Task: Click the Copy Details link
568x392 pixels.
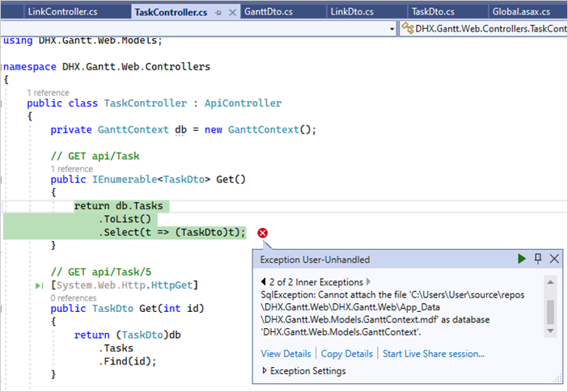Action: tap(347, 353)
